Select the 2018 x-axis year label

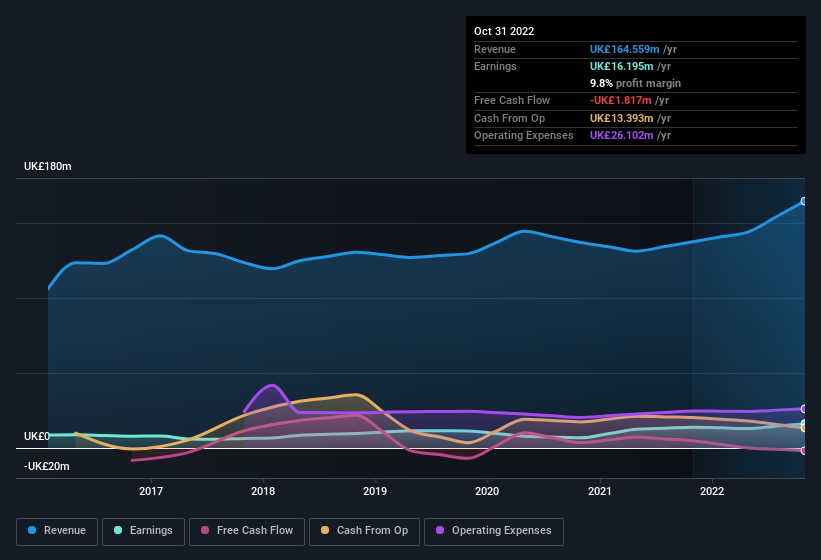coord(263,491)
